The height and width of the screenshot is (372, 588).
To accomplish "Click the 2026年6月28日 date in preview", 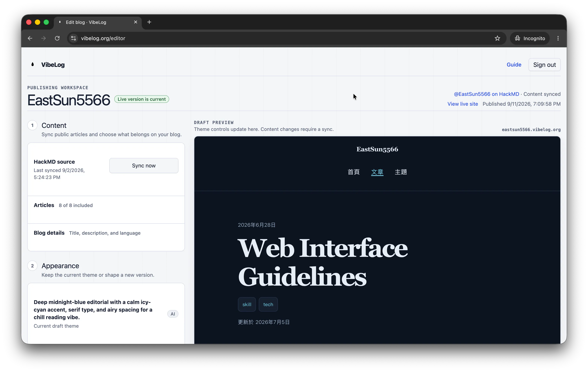I will point(257,225).
